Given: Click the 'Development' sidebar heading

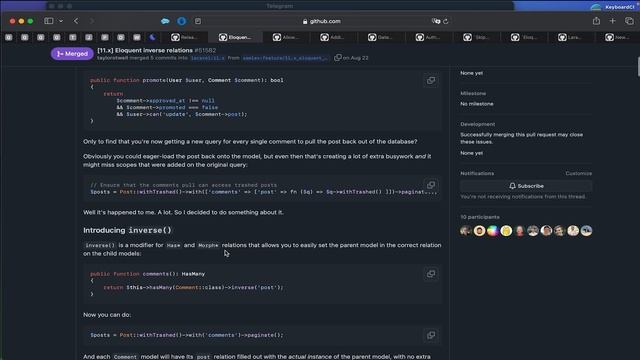Looking at the screenshot, I should click(x=478, y=124).
